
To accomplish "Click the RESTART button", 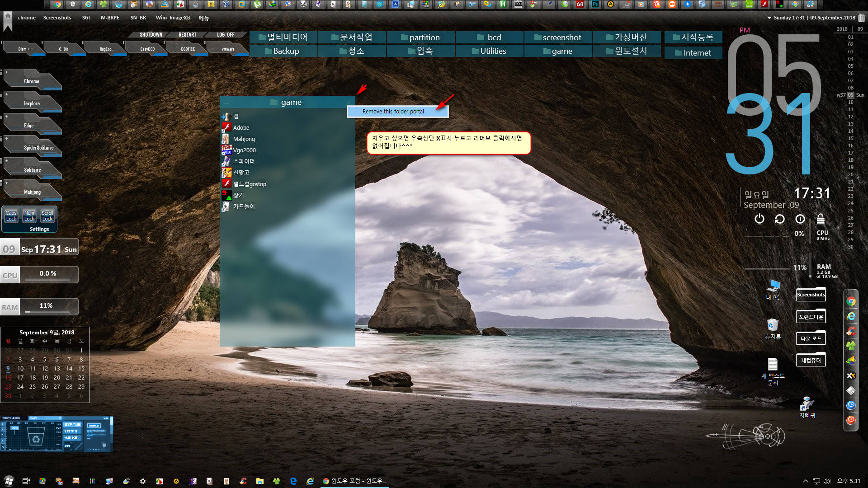I will click(x=187, y=35).
